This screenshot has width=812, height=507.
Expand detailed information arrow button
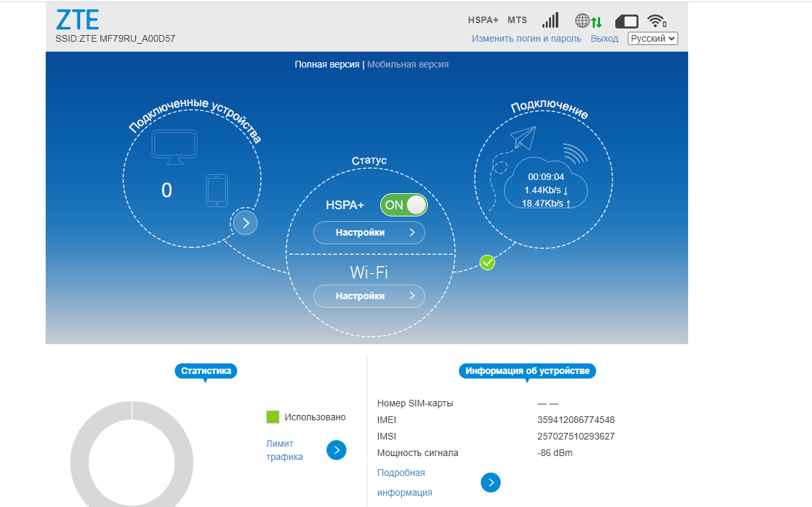491,483
